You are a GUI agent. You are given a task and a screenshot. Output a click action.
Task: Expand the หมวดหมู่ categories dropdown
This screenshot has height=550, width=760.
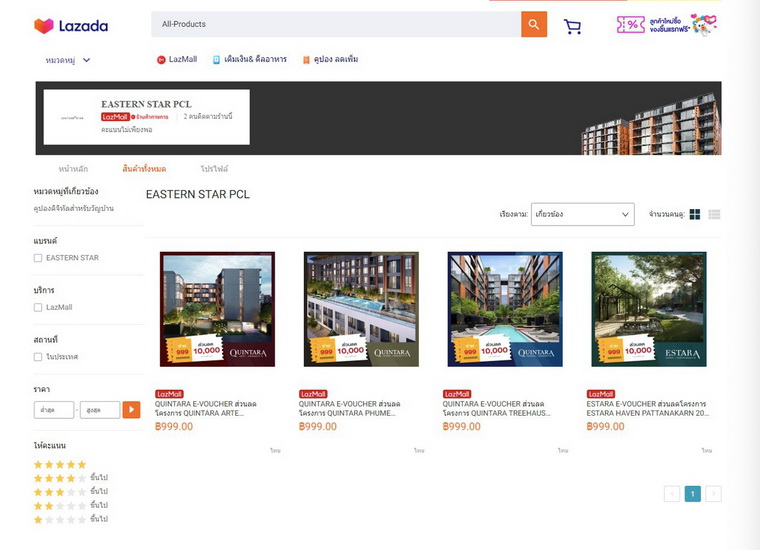(68, 60)
